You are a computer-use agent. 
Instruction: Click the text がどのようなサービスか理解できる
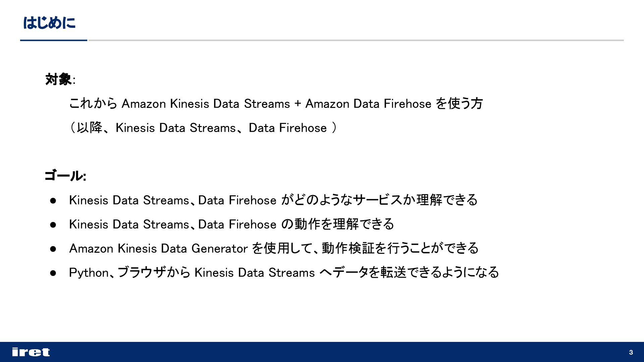379,200
